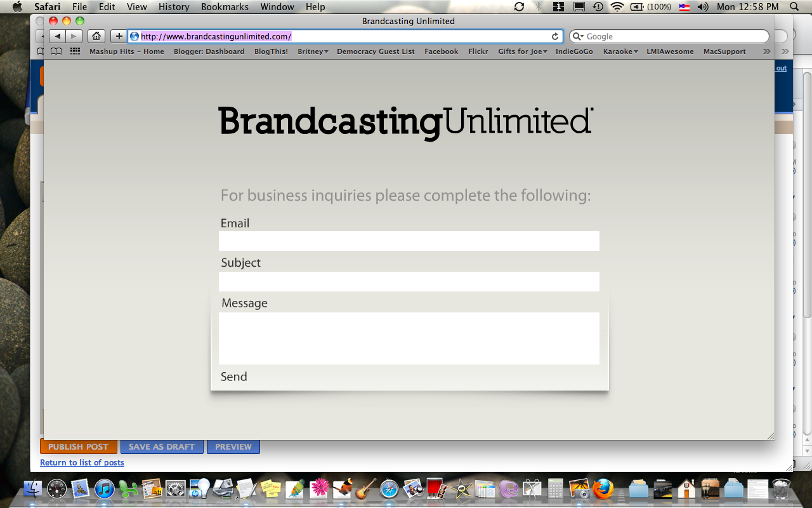Open the Edit menu
This screenshot has width=812, height=508.
[x=107, y=7]
